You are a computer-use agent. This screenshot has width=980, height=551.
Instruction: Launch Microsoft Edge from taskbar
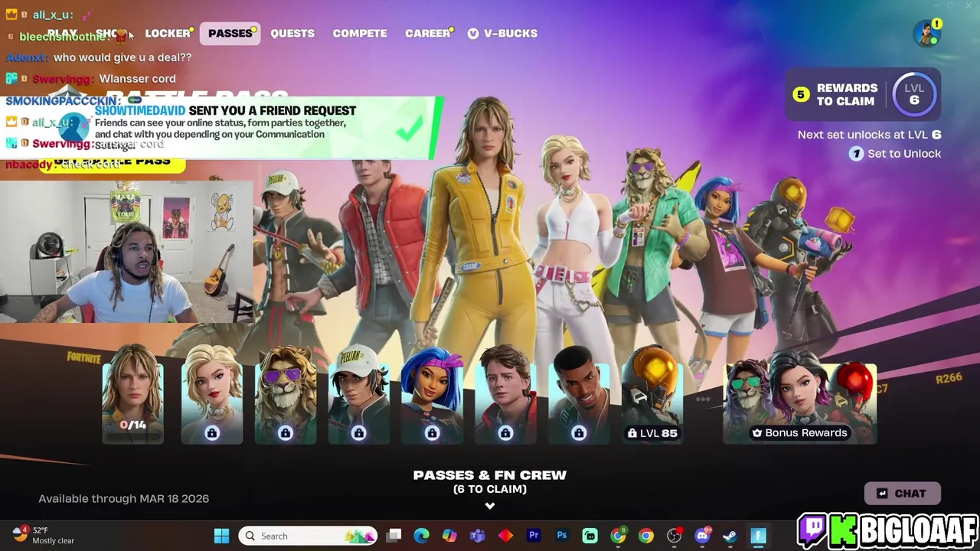422,536
